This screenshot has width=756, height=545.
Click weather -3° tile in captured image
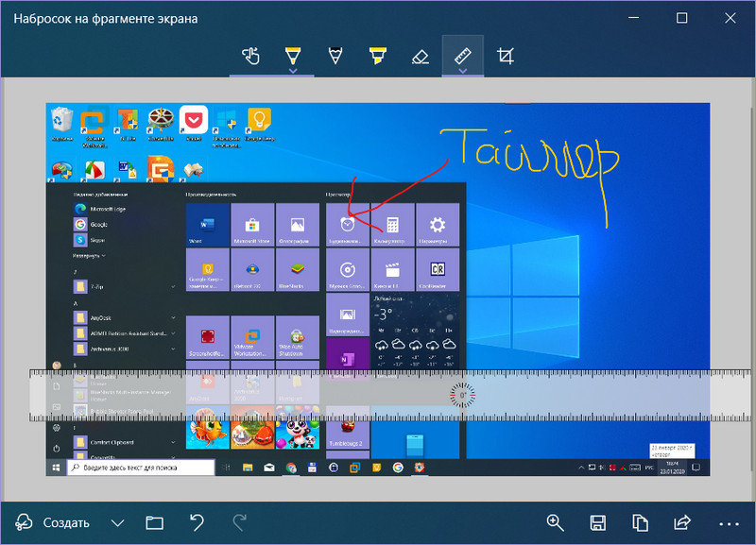(x=415, y=331)
